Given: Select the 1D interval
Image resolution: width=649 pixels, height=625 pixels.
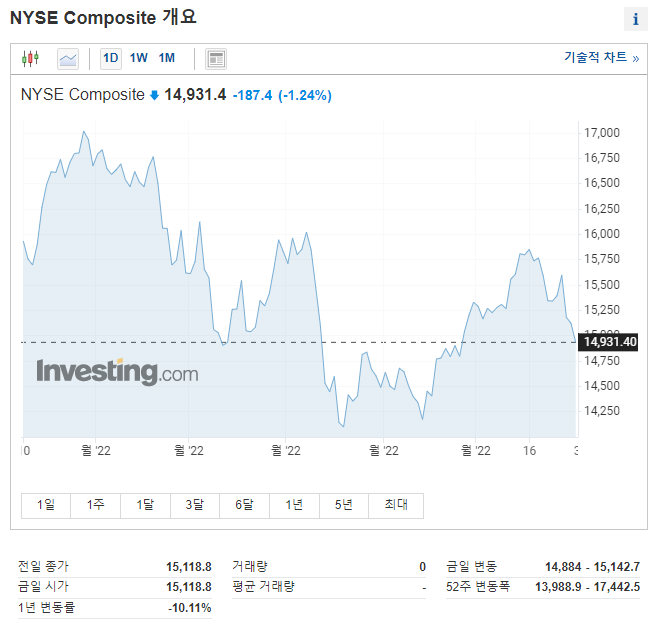Looking at the screenshot, I should click(x=111, y=58).
